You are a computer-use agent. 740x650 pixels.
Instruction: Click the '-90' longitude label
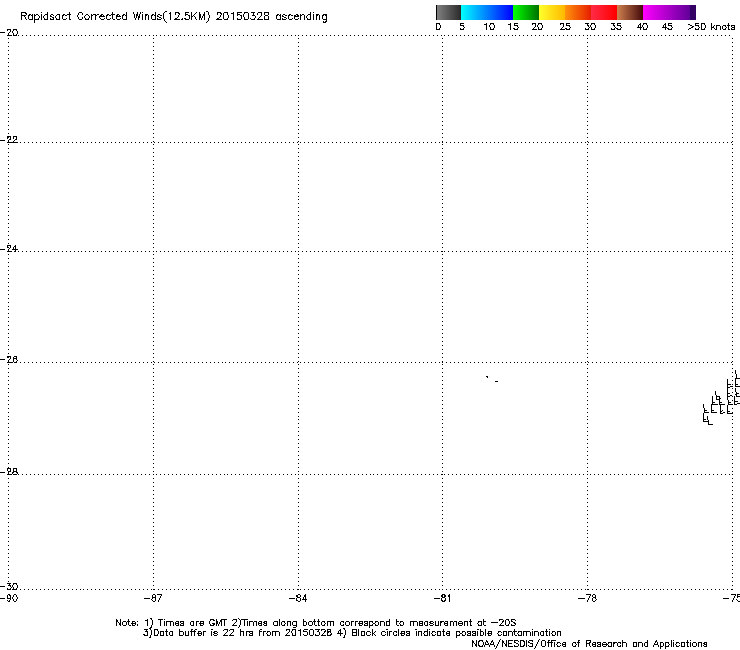pyautogui.click(x=9, y=599)
